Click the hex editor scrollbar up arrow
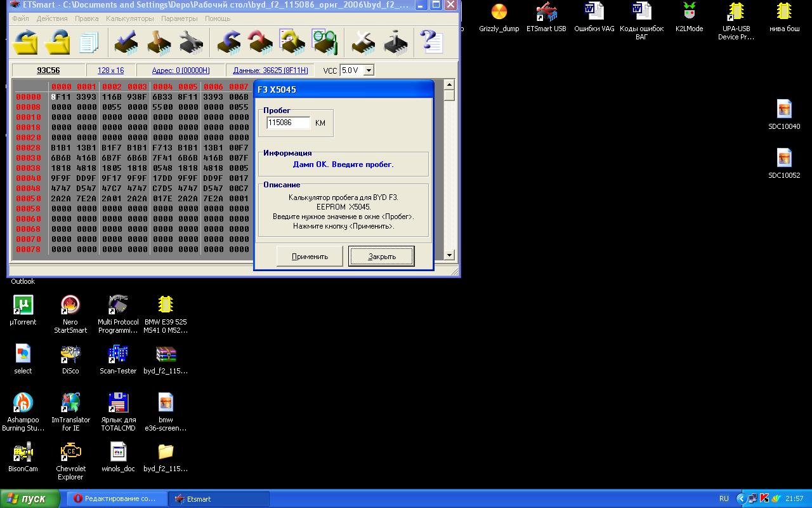The image size is (812, 508). [x=449, y=84]
